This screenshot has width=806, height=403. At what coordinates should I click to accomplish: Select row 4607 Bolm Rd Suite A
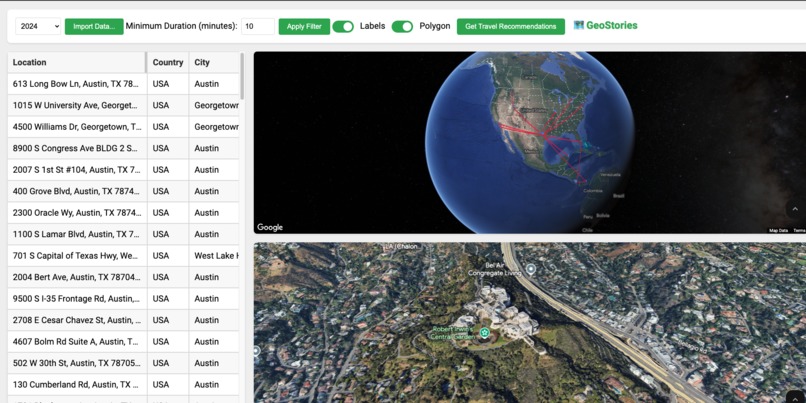[123, 341]
